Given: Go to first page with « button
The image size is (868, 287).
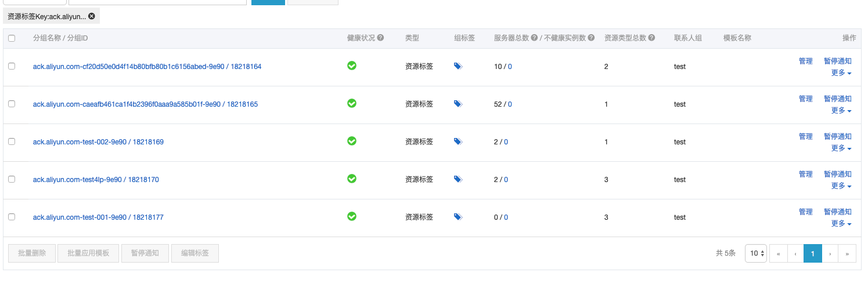Looking at the screenshot, I should point(778,253).
